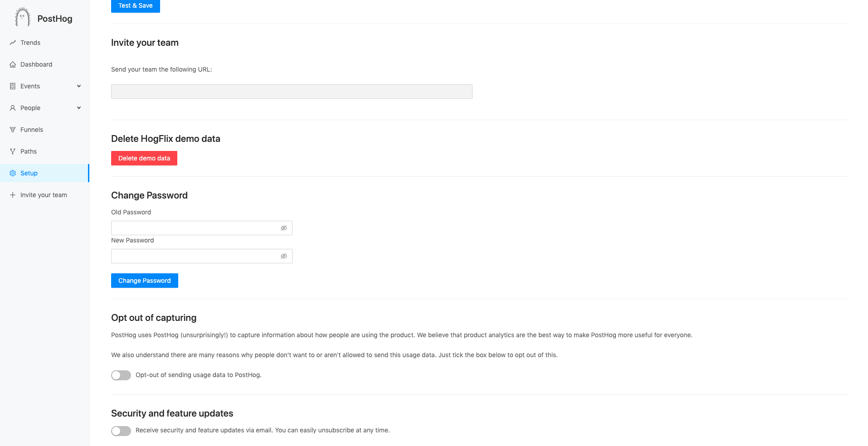Go to Paths in the sidebar

pos(29,151)
